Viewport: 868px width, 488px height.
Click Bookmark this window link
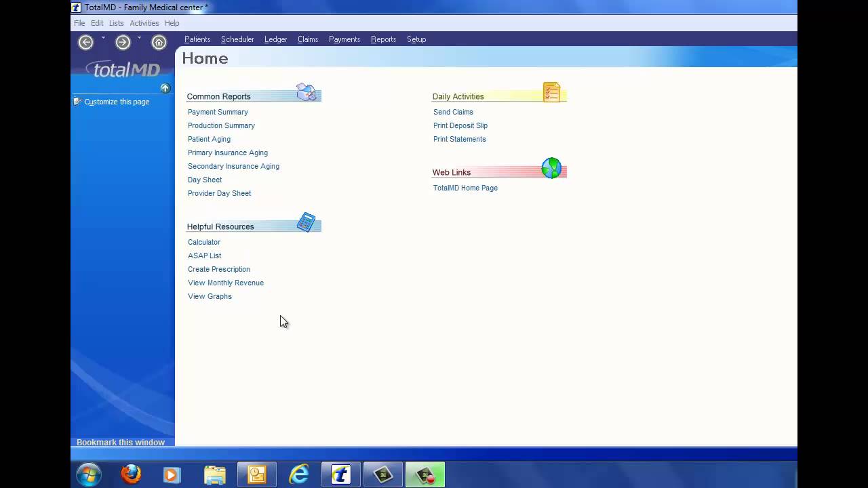121,443
